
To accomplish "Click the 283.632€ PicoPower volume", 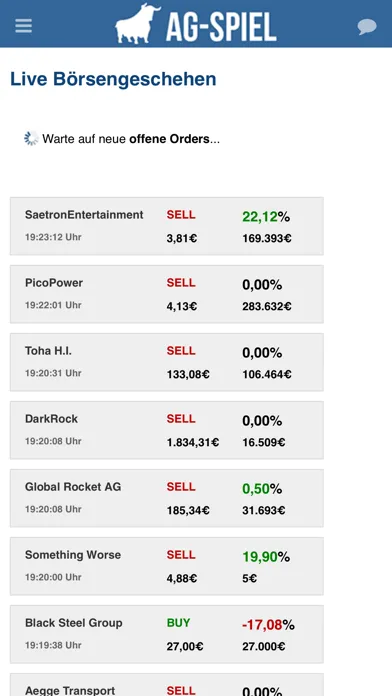I will [x=267, y=306].
